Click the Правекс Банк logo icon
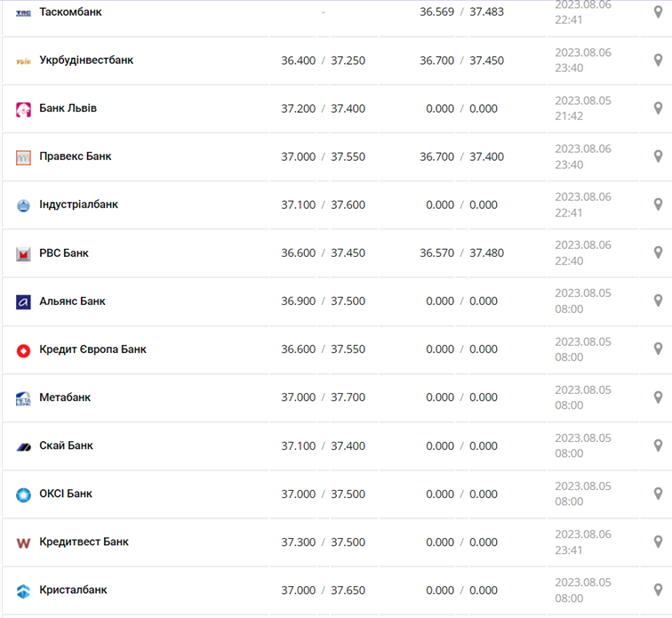This screenshot has height=618, width=672. [x=24, y=157]
